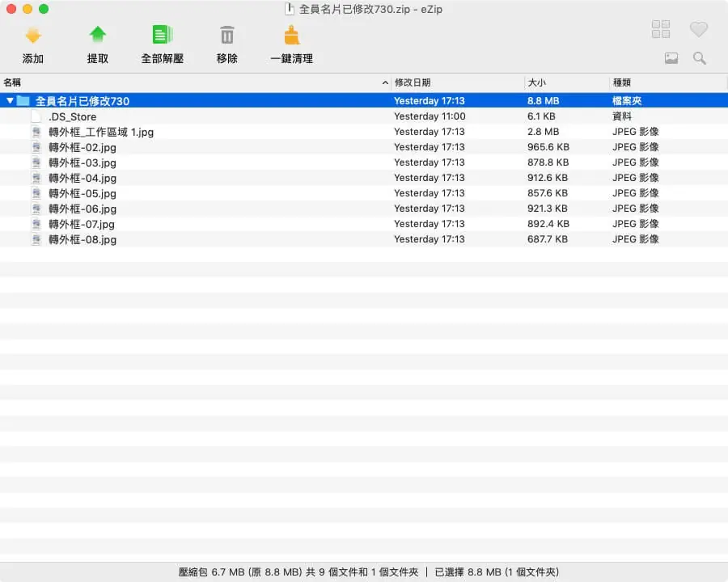Open the image preview icon
The height and width of the screenshot is (582, 728).
671,58
